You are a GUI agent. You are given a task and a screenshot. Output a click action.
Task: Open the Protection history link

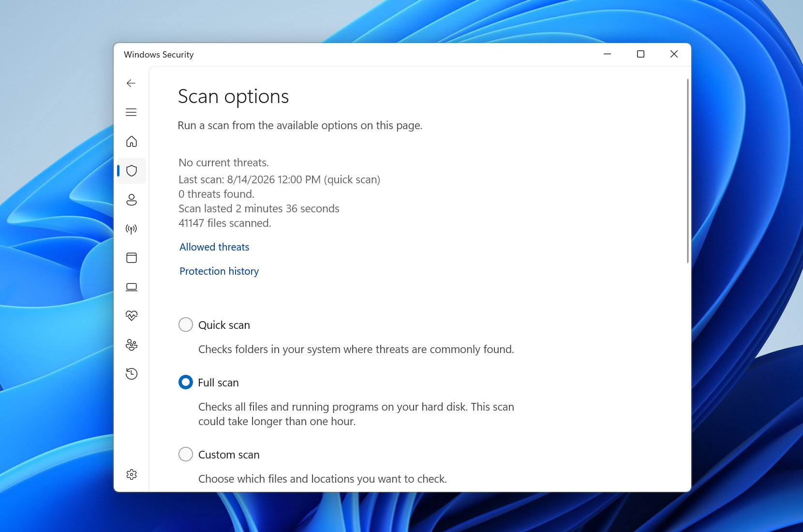(x=219, y=271)
